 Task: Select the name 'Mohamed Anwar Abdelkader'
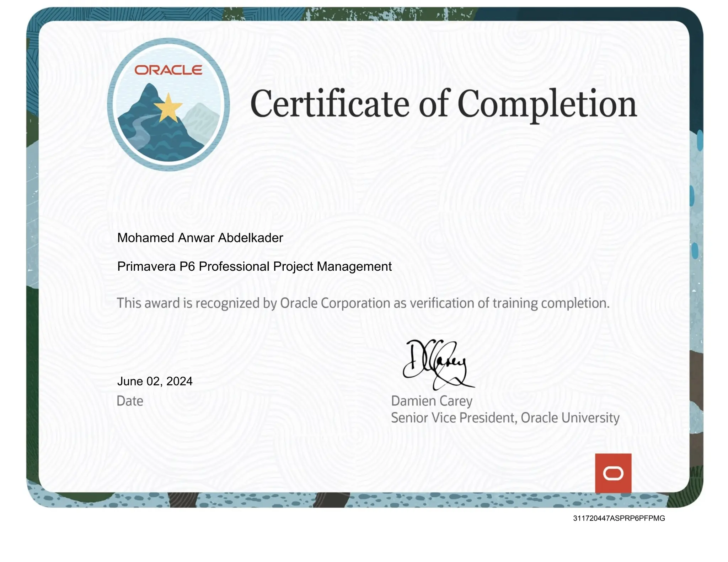(200, 238)
